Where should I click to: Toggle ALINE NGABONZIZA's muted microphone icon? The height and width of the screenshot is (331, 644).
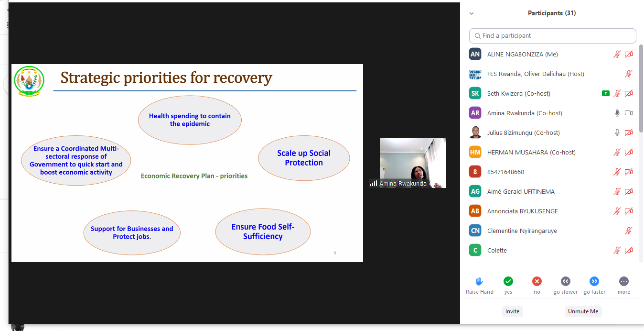[x=617, y=55]
